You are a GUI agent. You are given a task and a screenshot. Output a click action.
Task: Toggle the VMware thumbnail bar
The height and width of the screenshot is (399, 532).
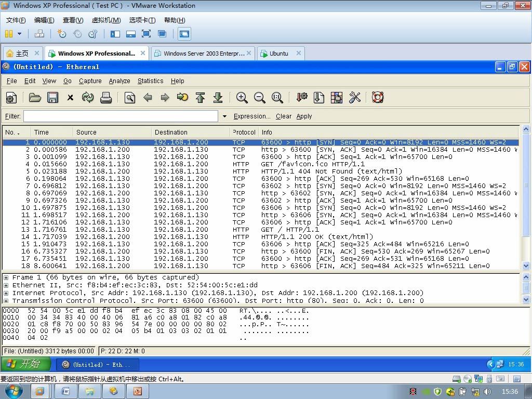point(130,34)
